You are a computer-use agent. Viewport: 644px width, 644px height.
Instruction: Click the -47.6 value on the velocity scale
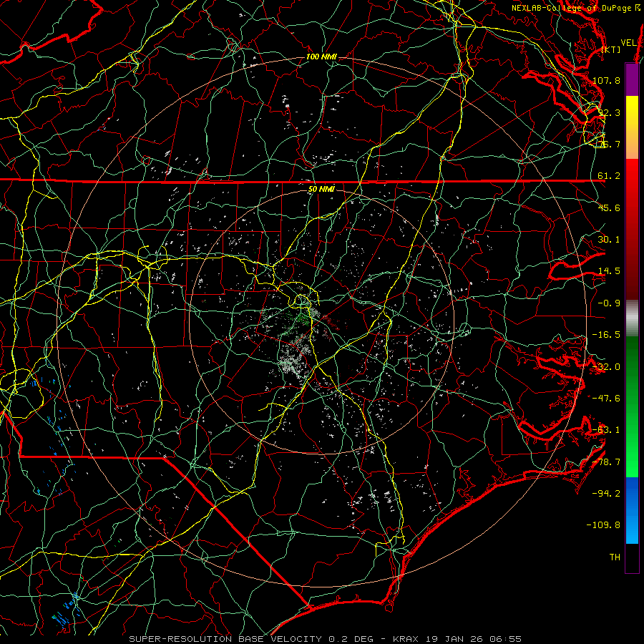coord(606,399)
